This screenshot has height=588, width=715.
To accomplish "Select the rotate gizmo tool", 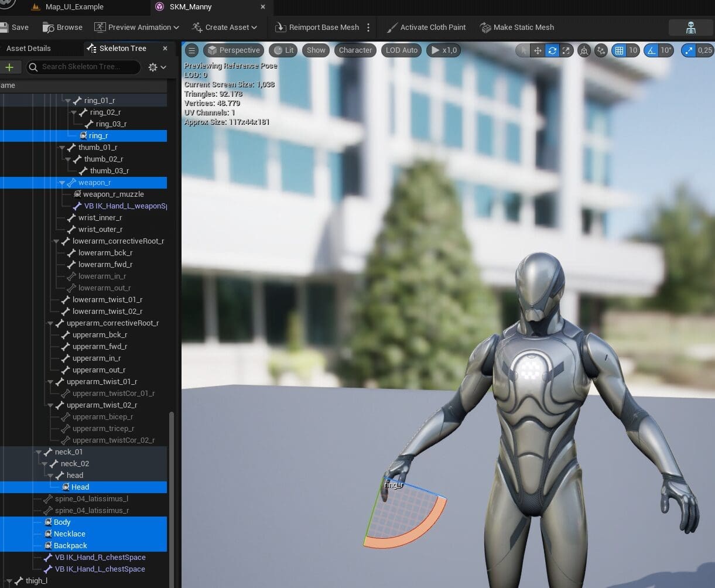I will pos(552,50).
